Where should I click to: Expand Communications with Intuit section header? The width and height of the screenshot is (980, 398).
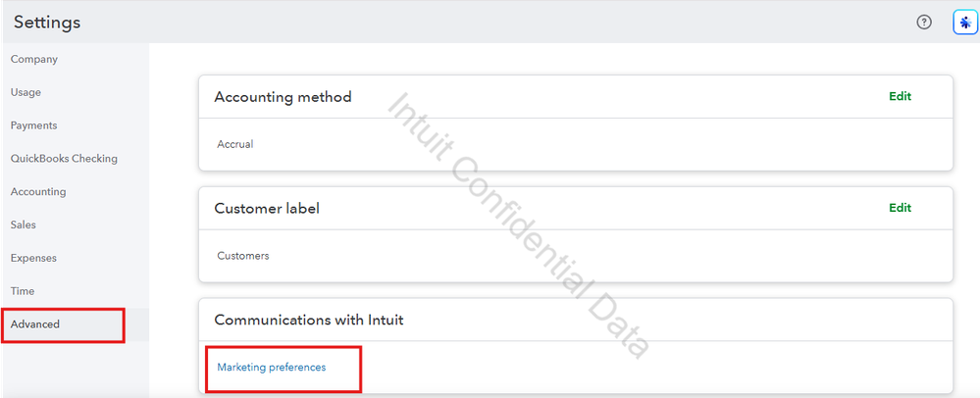click(x=309, y=321)
